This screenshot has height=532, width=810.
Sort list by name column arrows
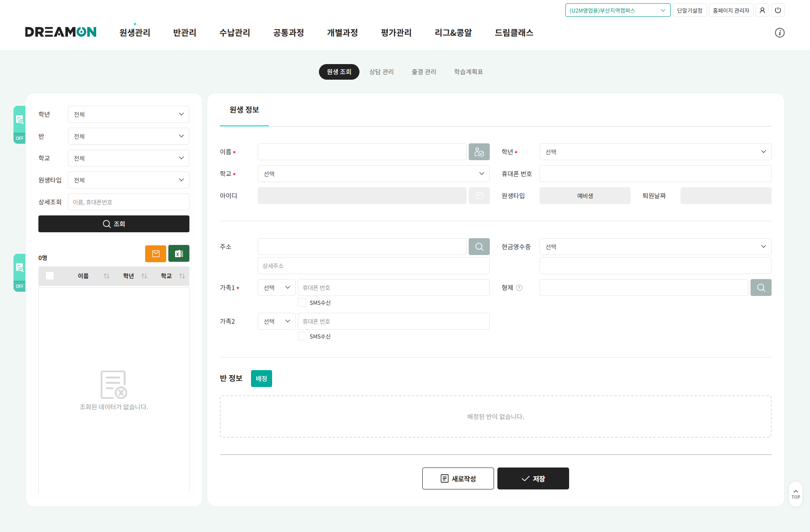(x=106, y=276)
